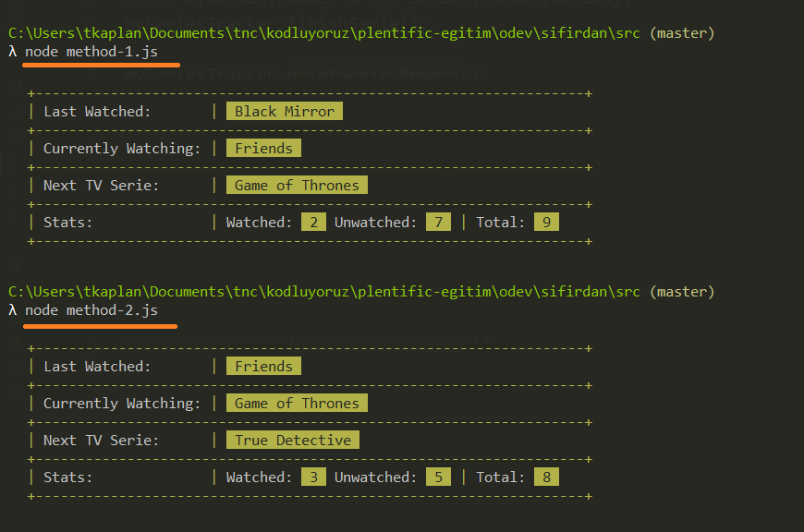Click 'Currently Watching:' label in first table
This screenshot has width=804, height=532.
122,149
